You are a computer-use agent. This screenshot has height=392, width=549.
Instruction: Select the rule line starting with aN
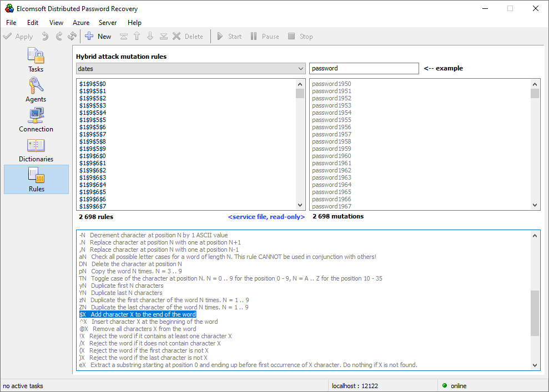coord(167,256)
